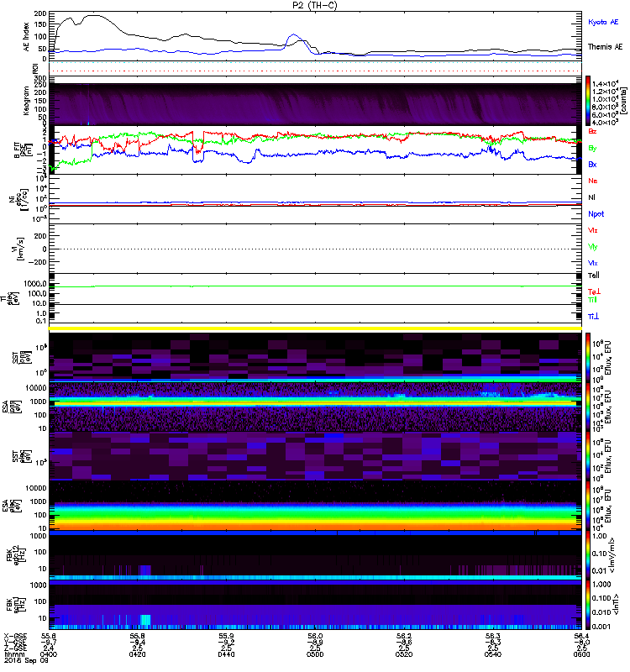Image resolution: width=630 pixels, height=672 pixels.
Task: Select the Npot density legend label
Action: click(596, 214)
